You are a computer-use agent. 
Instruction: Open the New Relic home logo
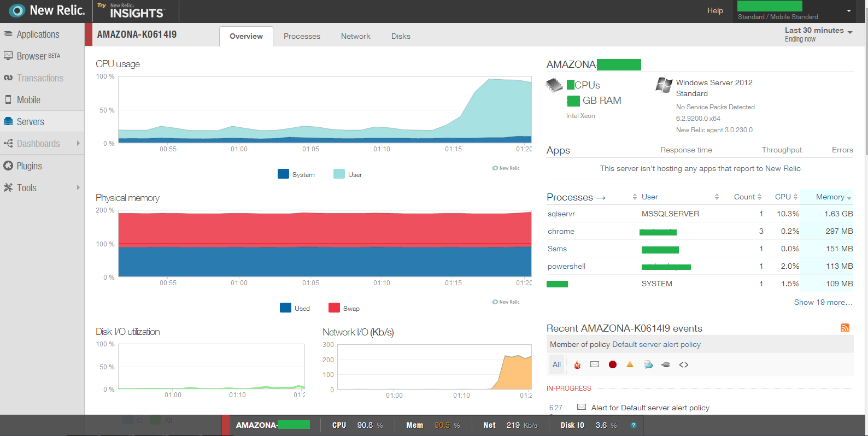click(x=47, y=10)
